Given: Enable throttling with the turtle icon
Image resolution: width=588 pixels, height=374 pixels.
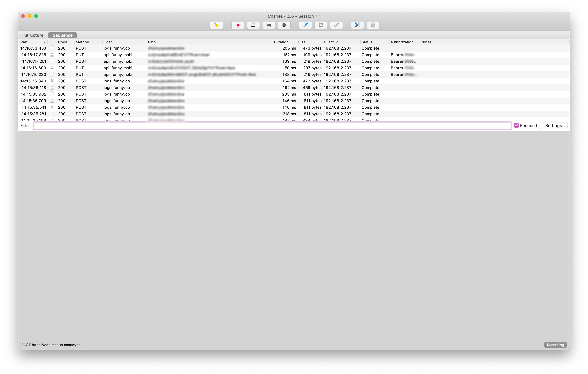Looking at the screenshot, I should tap(269, 25).
